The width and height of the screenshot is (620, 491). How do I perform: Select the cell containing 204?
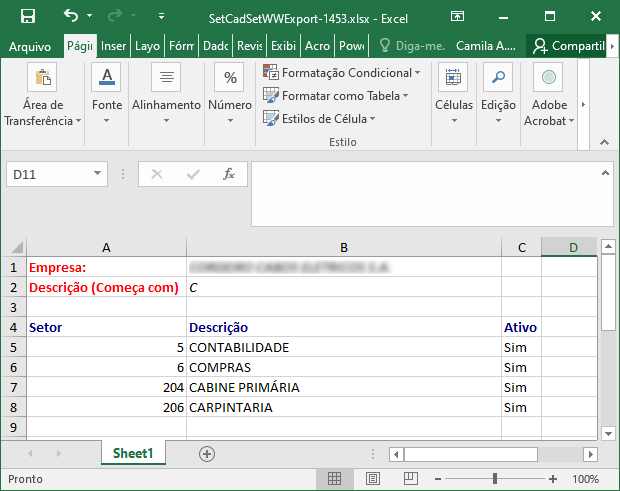tap(106, 387)
